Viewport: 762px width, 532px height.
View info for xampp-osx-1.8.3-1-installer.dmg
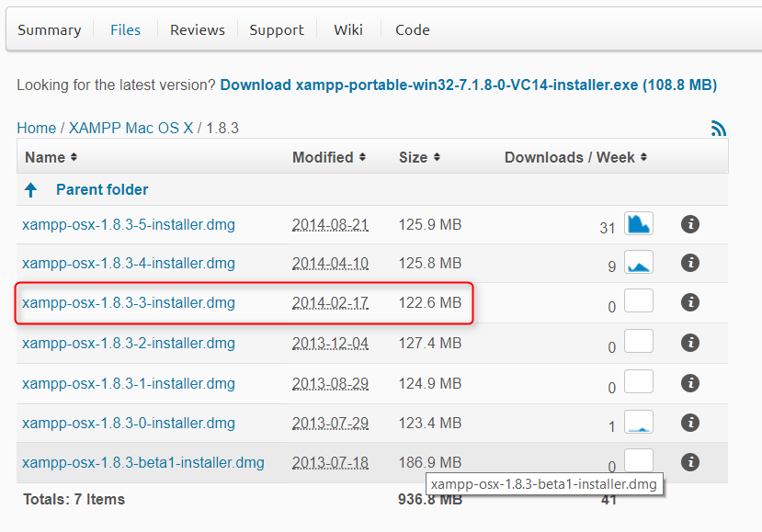(x=690, y=383)
